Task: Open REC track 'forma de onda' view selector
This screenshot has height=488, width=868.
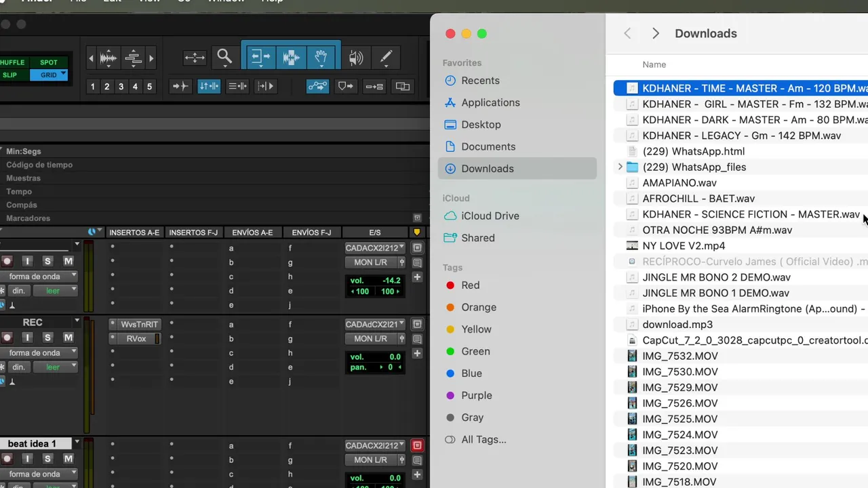Action: [39, 353]
